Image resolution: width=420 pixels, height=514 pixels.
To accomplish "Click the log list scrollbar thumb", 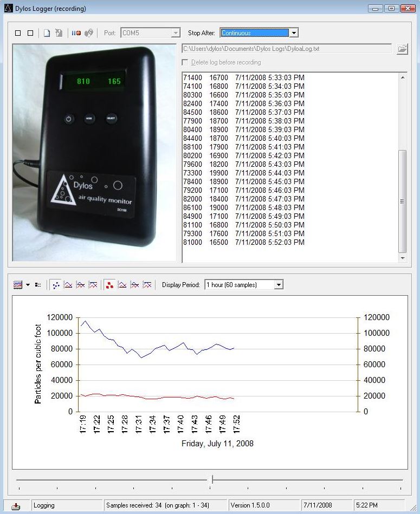I will [403, 201].
